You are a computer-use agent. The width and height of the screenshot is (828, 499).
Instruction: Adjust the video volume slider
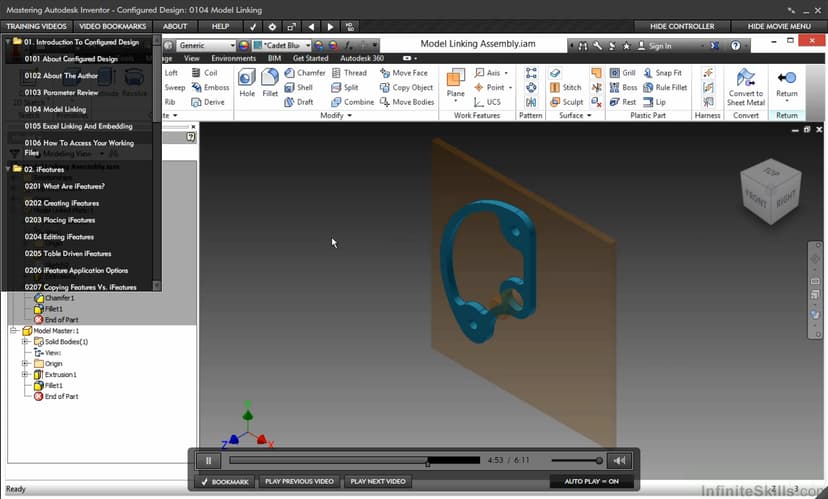(577, 460)
